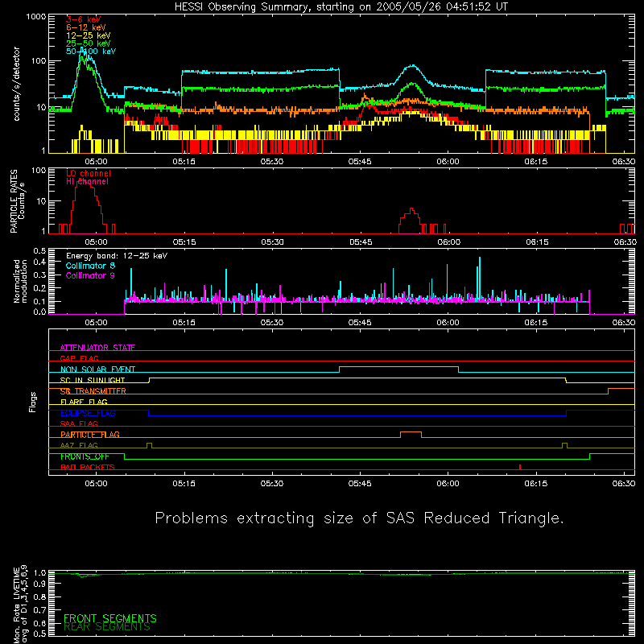Click the yellow 12-25 keV legend entry
Screen dimensions: 644x644
click(x=88, y=35)
